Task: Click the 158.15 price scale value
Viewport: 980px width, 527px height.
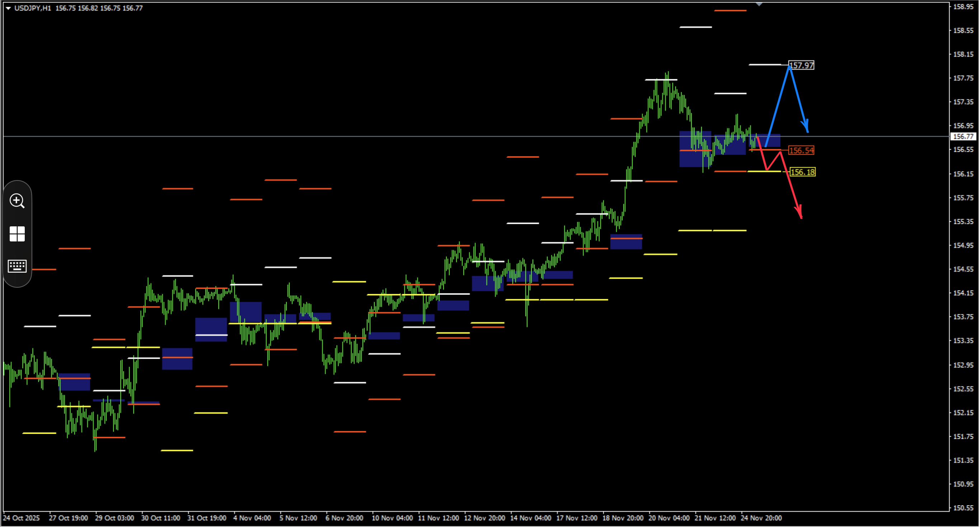Action: tap(963, 55)
